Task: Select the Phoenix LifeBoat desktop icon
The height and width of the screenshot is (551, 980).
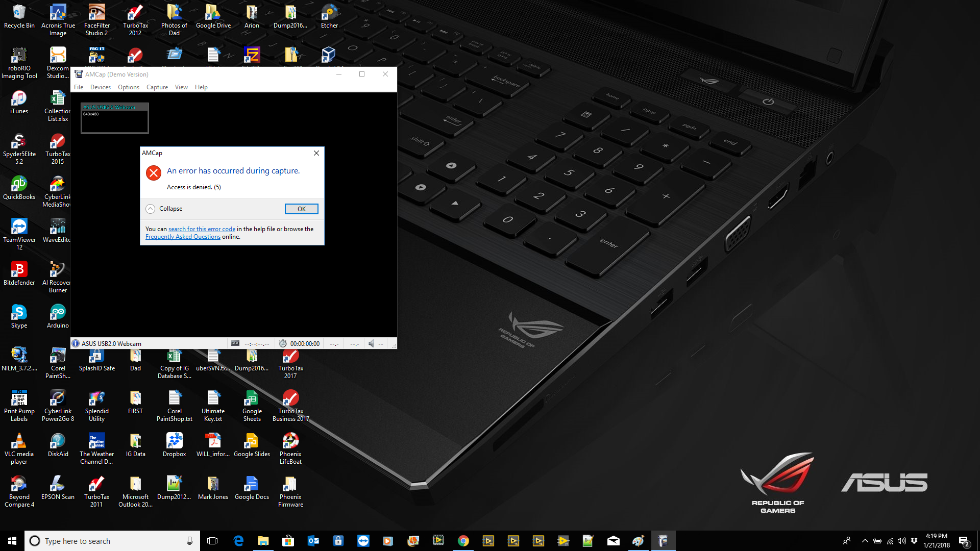Action: click(290, 448)
